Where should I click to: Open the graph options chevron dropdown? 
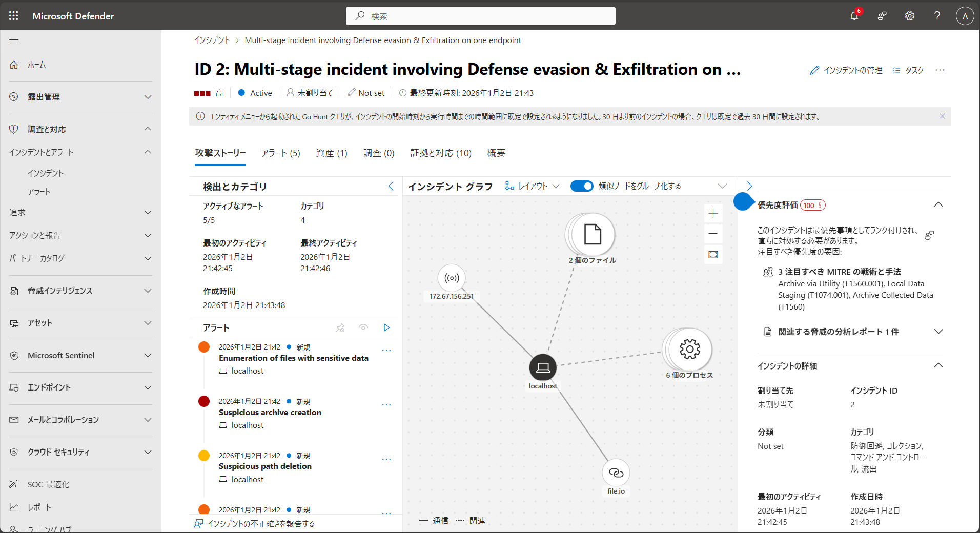tap(722, 186)
